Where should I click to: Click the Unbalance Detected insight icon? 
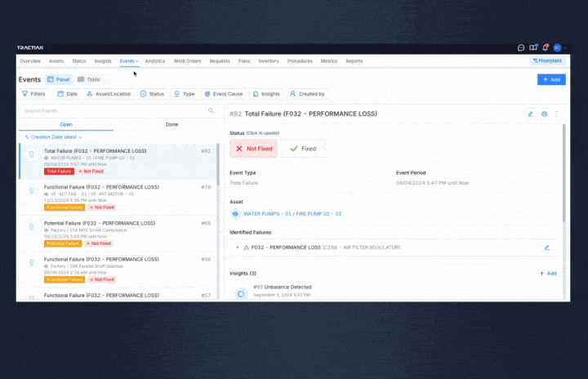pos(241,294)
